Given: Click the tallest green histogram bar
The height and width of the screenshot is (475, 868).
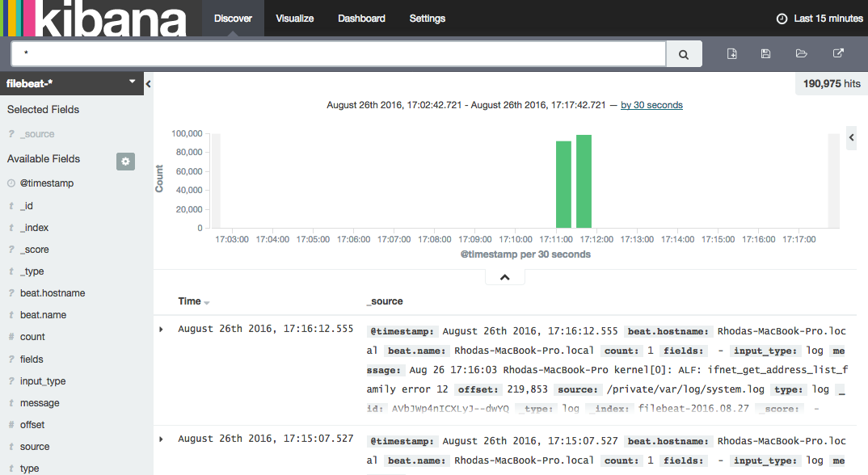Looking at the screenshot, I should tap(584, 182).
